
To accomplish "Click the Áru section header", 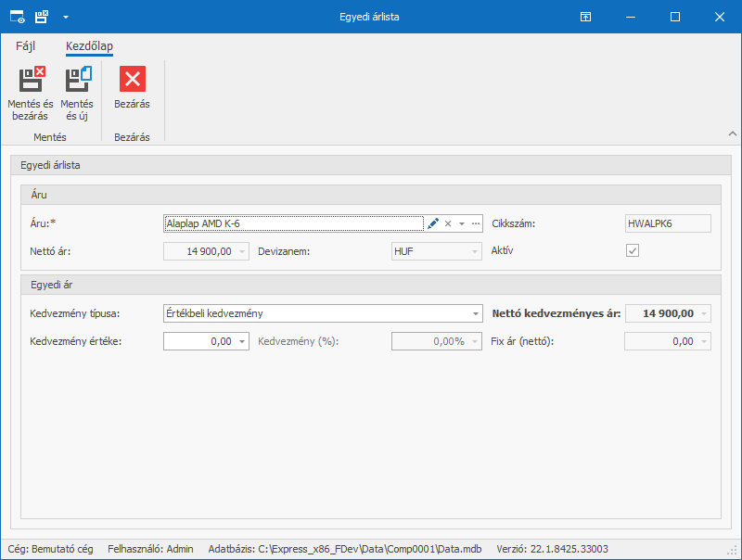I will [x=370, y=195].
